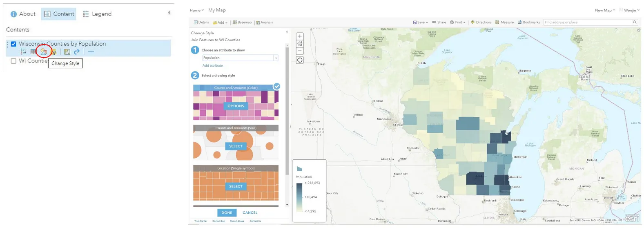
Task: Click the Perform Analysis icon under layer
Action: (67, 52)
